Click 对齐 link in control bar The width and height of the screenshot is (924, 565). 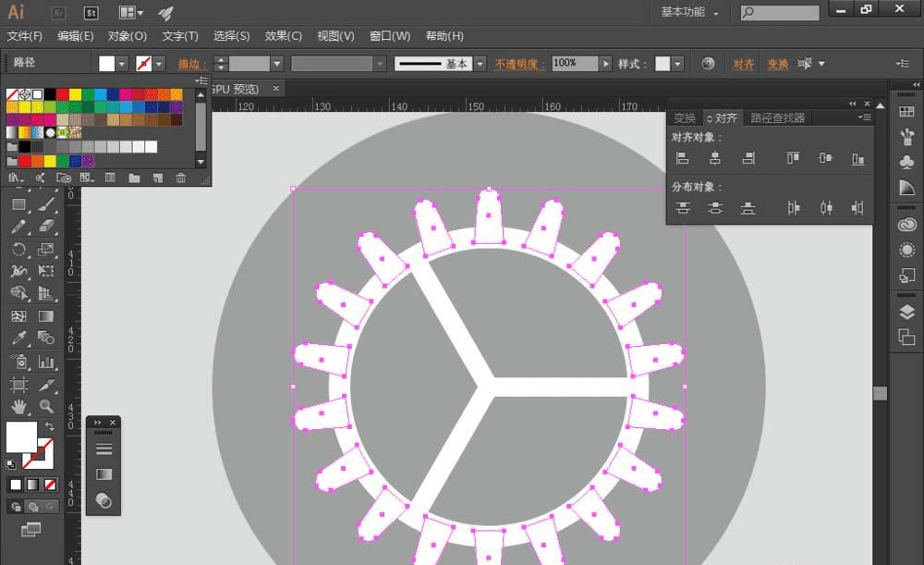pos(743,64)
